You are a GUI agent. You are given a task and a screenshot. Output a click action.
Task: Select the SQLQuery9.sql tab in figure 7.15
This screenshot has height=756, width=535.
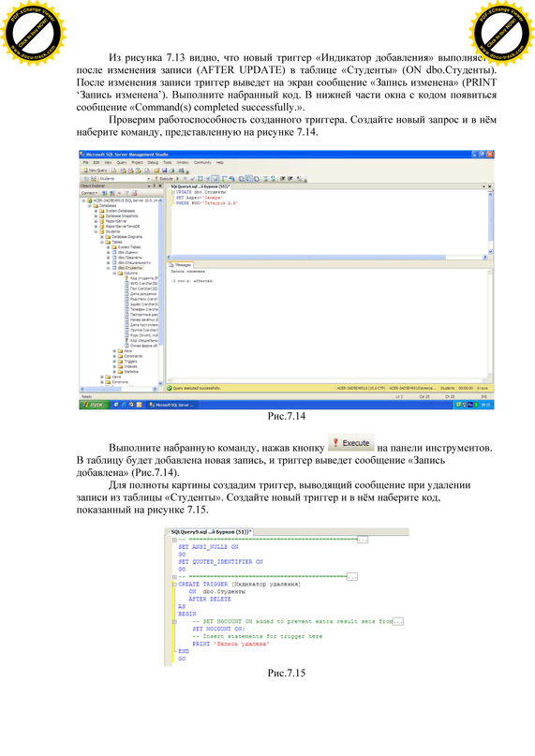(x=210, y=532)
